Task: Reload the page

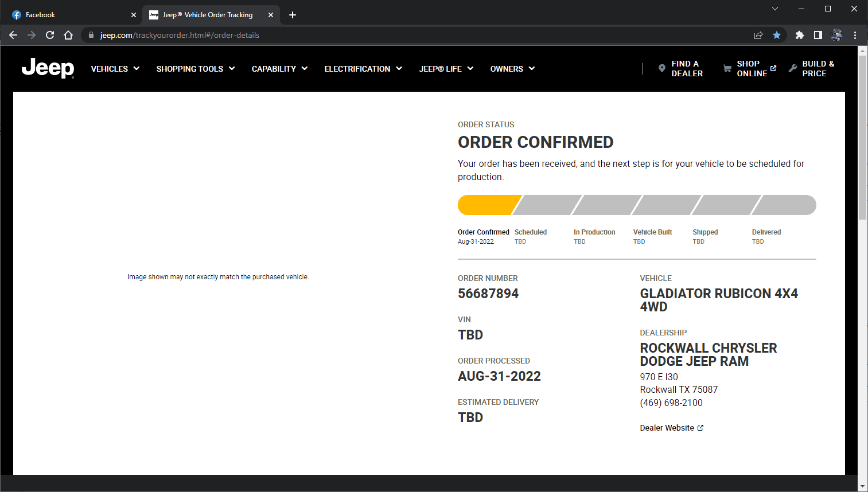Action: tap(50, 35)
